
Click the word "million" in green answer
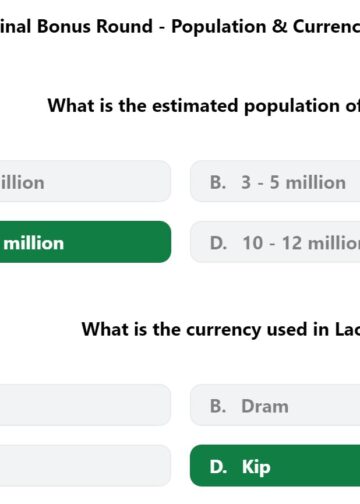click(34, 243)
